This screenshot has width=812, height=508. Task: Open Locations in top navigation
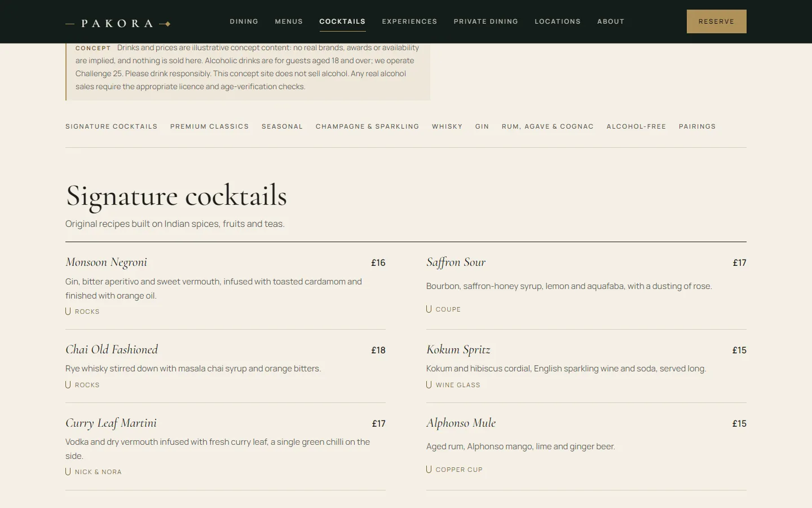coord(558,21)
